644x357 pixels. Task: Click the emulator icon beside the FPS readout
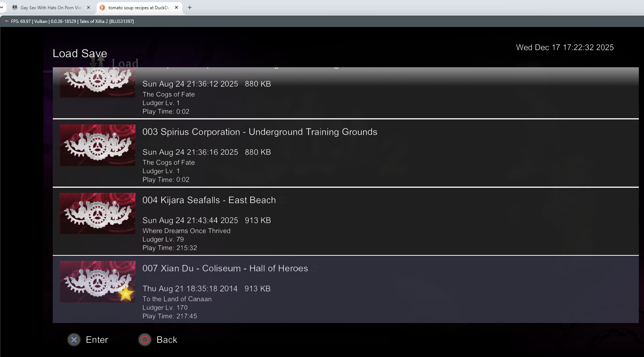click(x=6, y=21)
